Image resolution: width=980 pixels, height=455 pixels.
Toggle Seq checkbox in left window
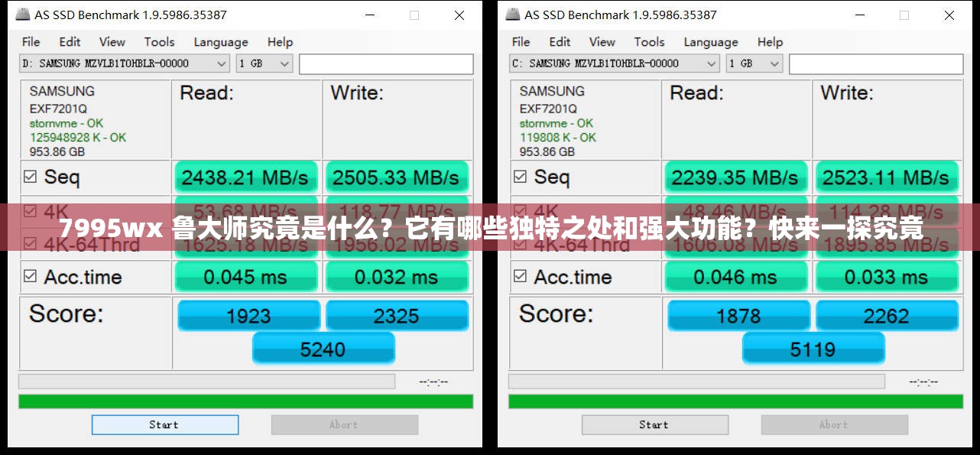pos(30,177)
